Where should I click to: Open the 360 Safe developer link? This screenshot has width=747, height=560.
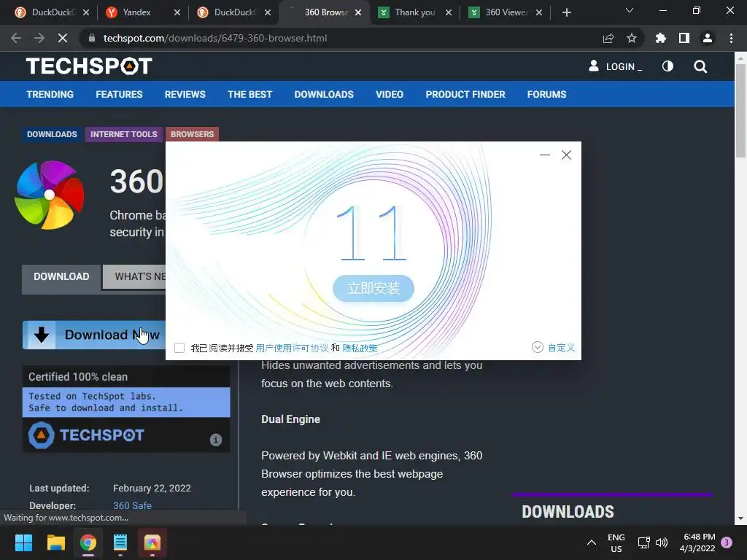click(133, 505)
